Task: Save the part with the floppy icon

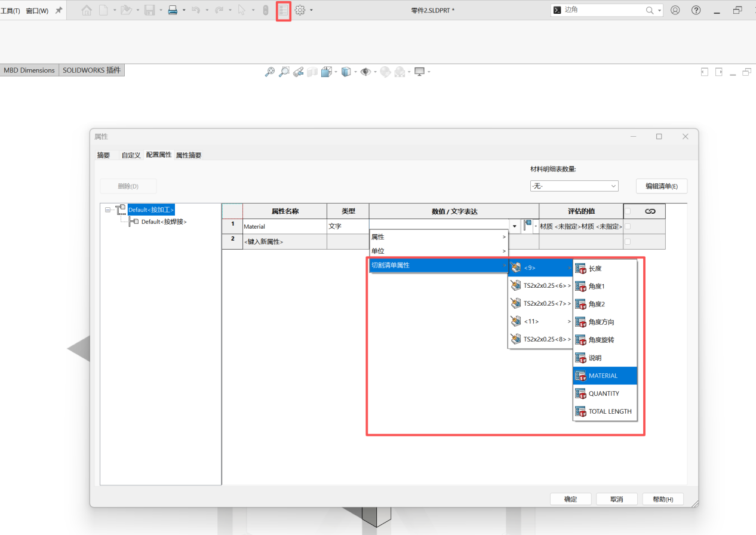Action: point(150,10)
